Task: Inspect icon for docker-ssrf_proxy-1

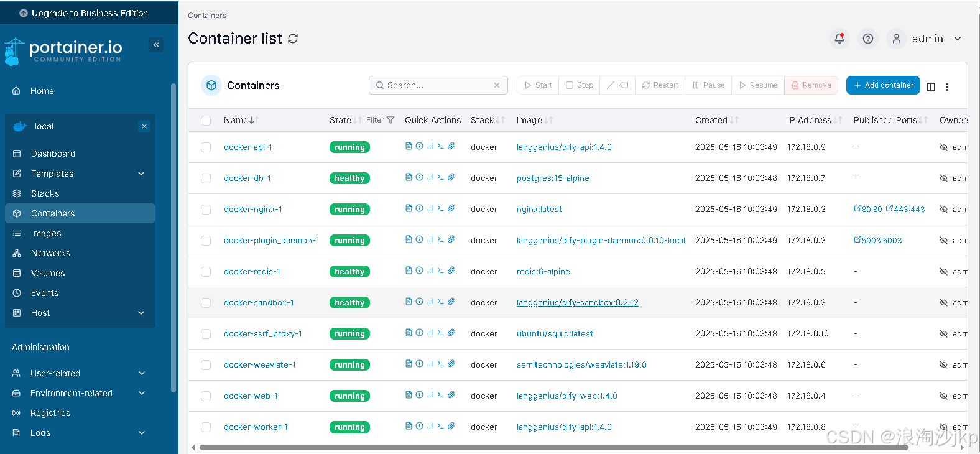Action: point(420,333)
